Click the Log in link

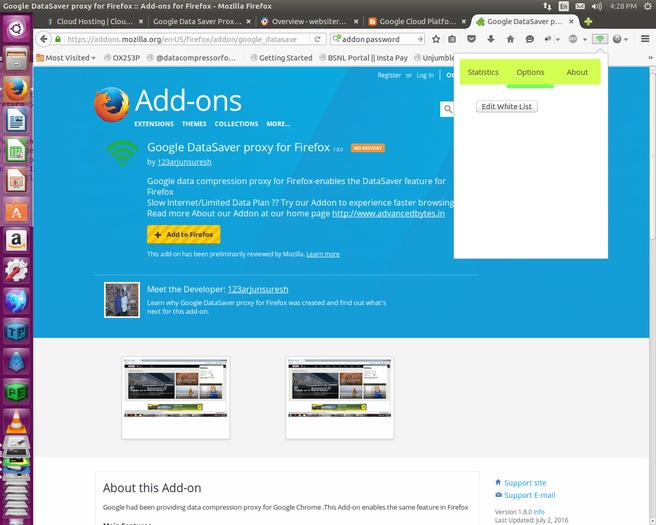(x=425, y=75)
